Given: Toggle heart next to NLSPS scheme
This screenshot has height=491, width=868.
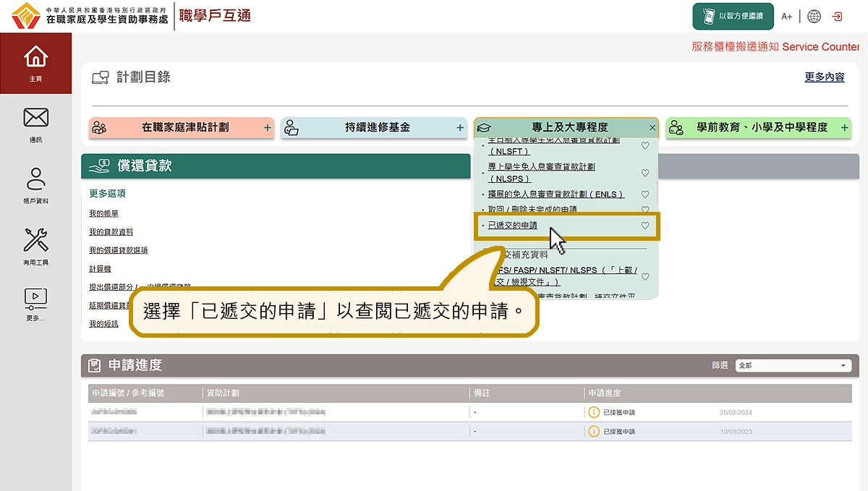Looking at the screenshot, I should pyautogui.click(x=645, y=173).
